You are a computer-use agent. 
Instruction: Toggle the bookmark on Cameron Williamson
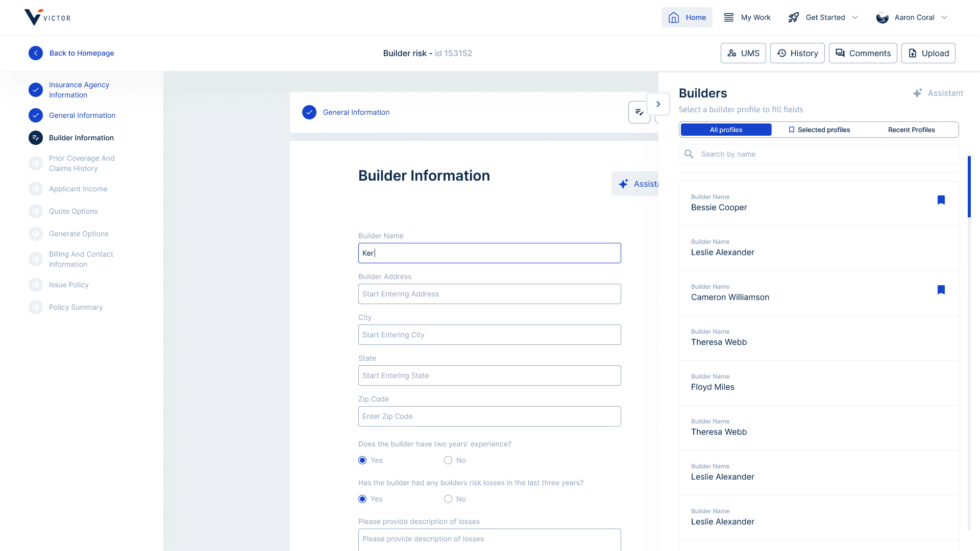pyautogui.click(x=941, y=290)
